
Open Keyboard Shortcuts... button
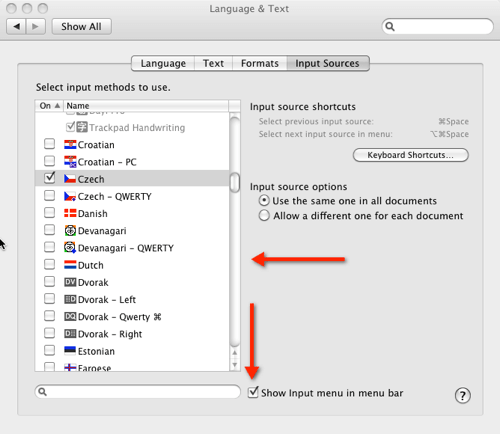(x=411, y=155)
